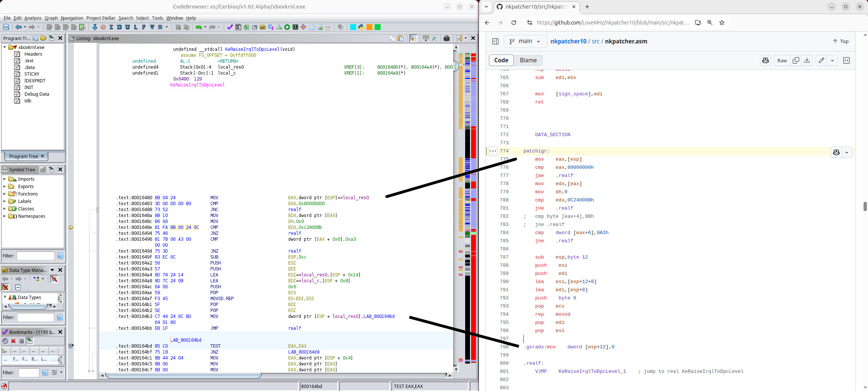Navigate to next instruction (I icon)
The height and width of the screenshot is (391, 868).
pyautogui.click(x=111, y=27)
